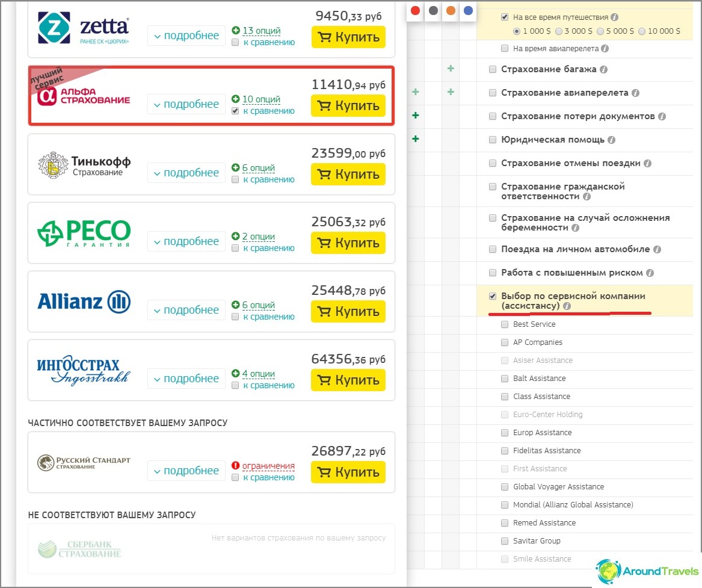Viewport: 702px width, 588px height.
Task: Enable Юридическая помощь checkbox
Action: 493,140
